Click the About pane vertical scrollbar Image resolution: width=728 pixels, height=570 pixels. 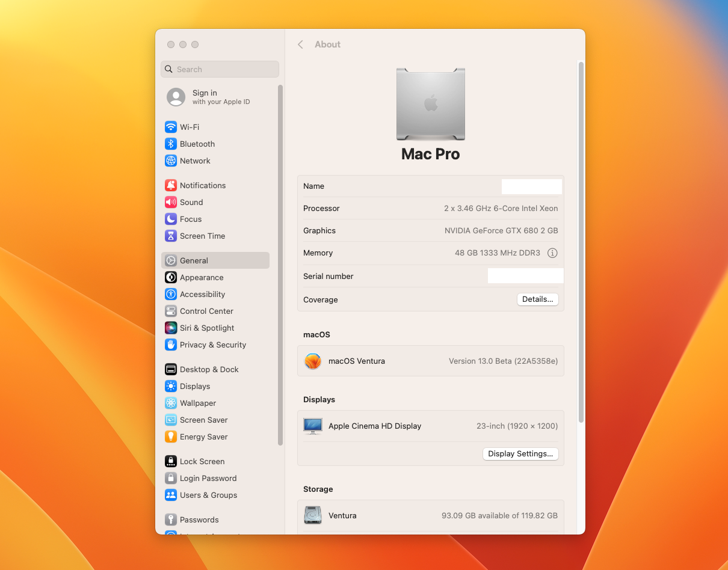[581, 242]
